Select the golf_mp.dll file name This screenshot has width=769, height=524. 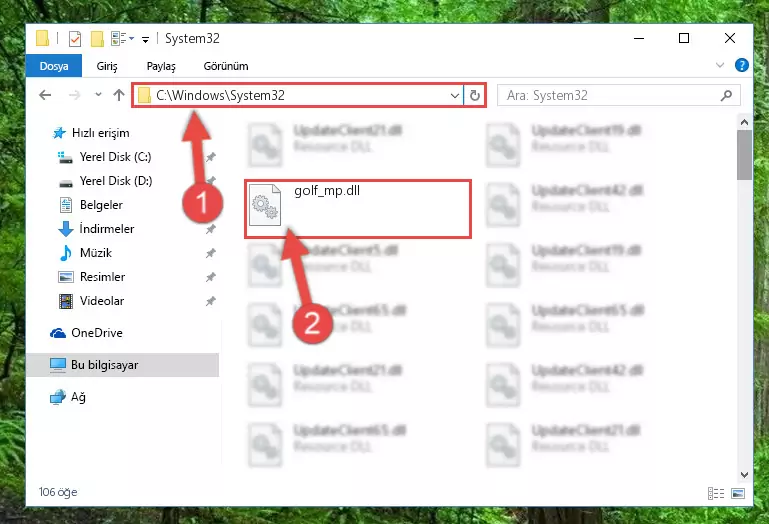[x=327, y=190]
